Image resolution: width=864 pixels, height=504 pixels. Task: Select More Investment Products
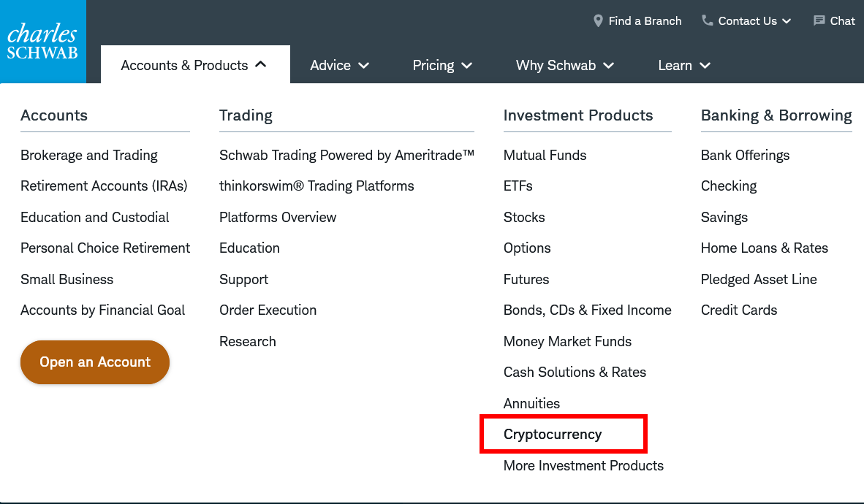(x=583, y=466)
